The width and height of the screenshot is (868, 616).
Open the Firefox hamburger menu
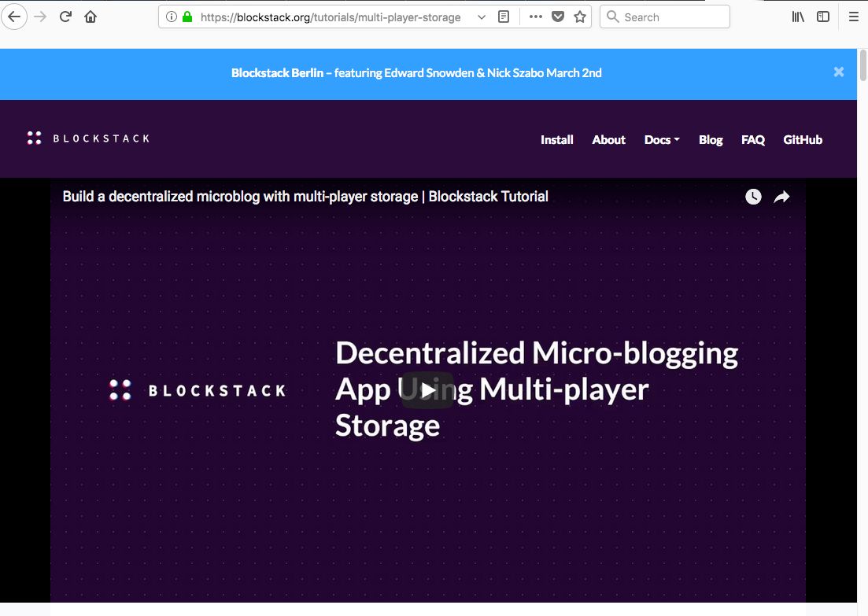tap(854, 17)
